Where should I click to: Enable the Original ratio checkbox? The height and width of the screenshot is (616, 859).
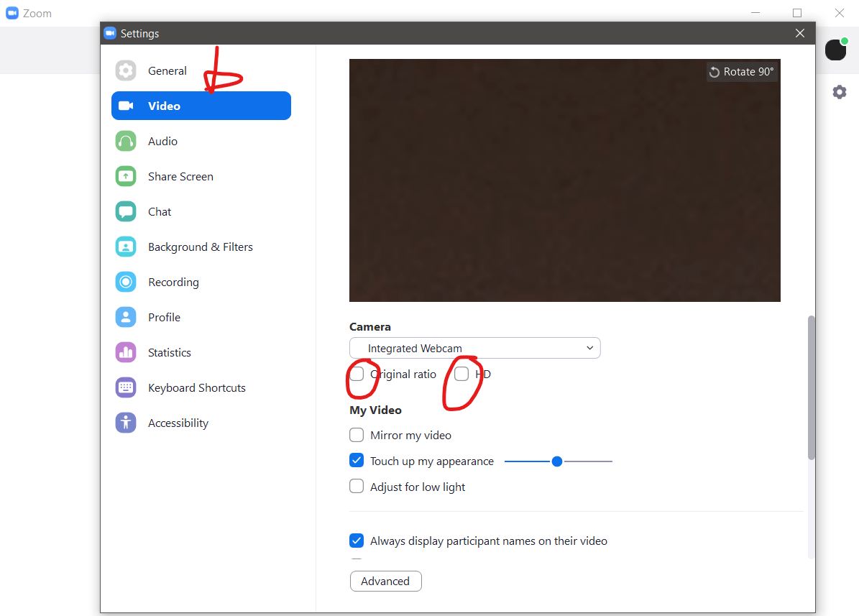357,374
